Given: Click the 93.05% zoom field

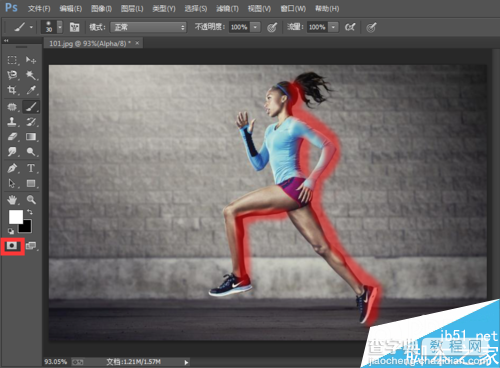Looking at the screenshot, I should point(56,362).
